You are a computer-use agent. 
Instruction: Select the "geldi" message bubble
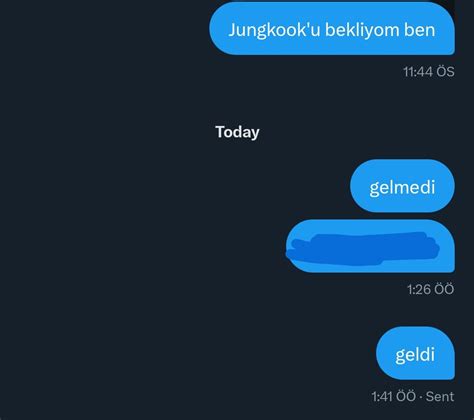click(415, 353)
